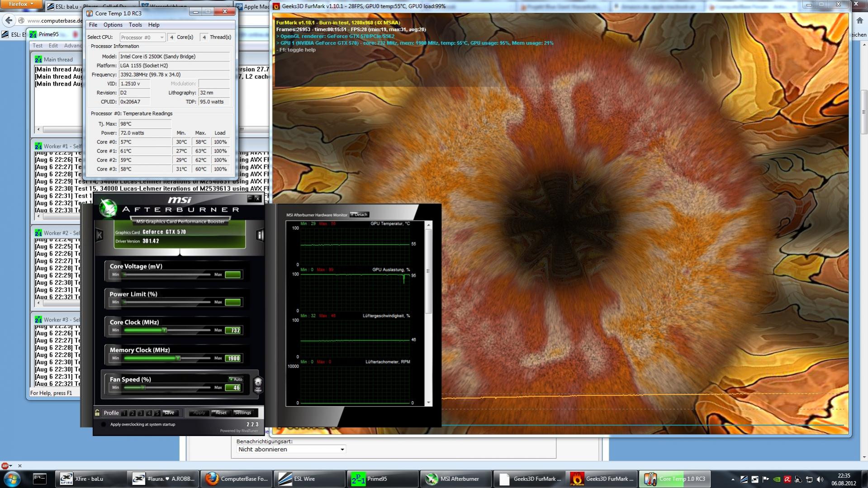This screenshot has width=868, height=488.
Task: Select Afterburner profile slot 2
Action: click(133, 413)
